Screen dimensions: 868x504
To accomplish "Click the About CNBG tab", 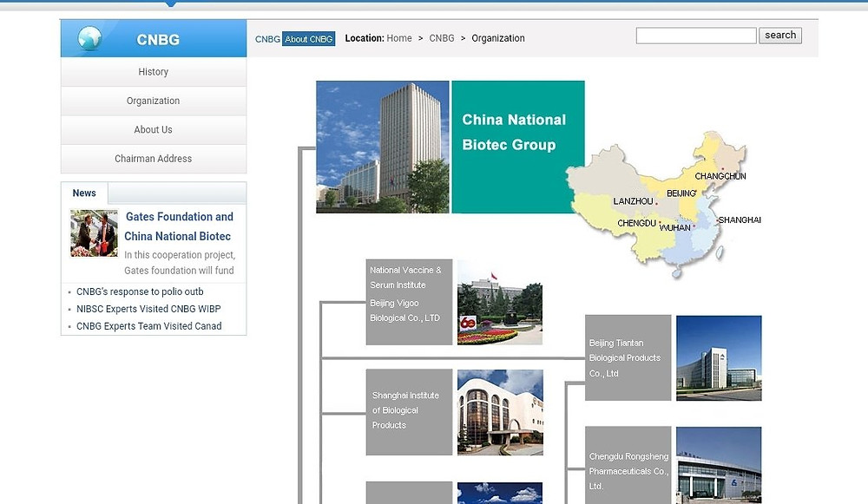I will [309, 39].
